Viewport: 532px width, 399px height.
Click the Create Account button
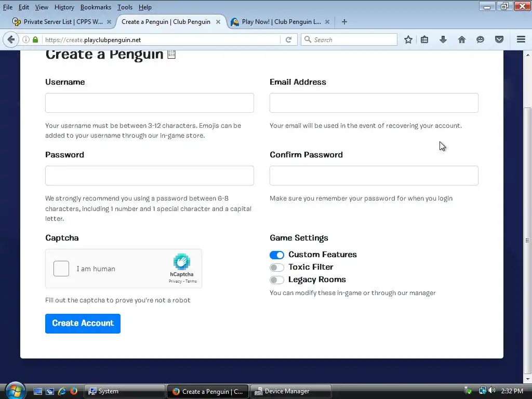pos(83,323)
